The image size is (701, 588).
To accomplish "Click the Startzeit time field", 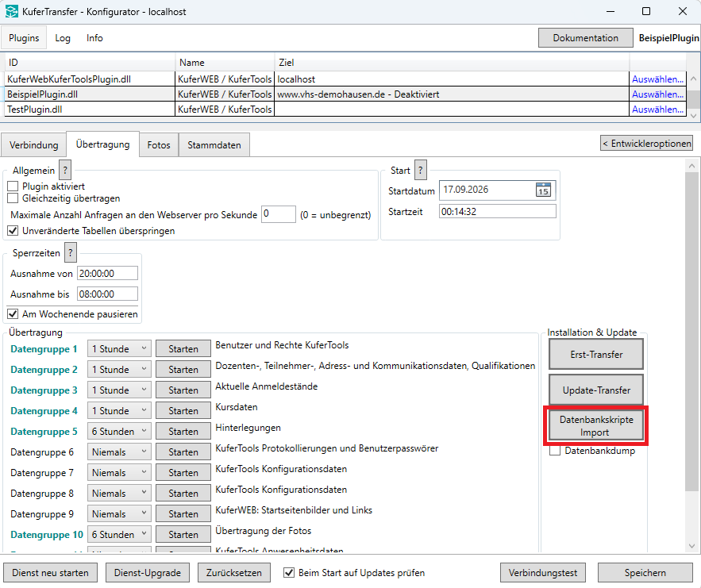I will pos(498,211).
